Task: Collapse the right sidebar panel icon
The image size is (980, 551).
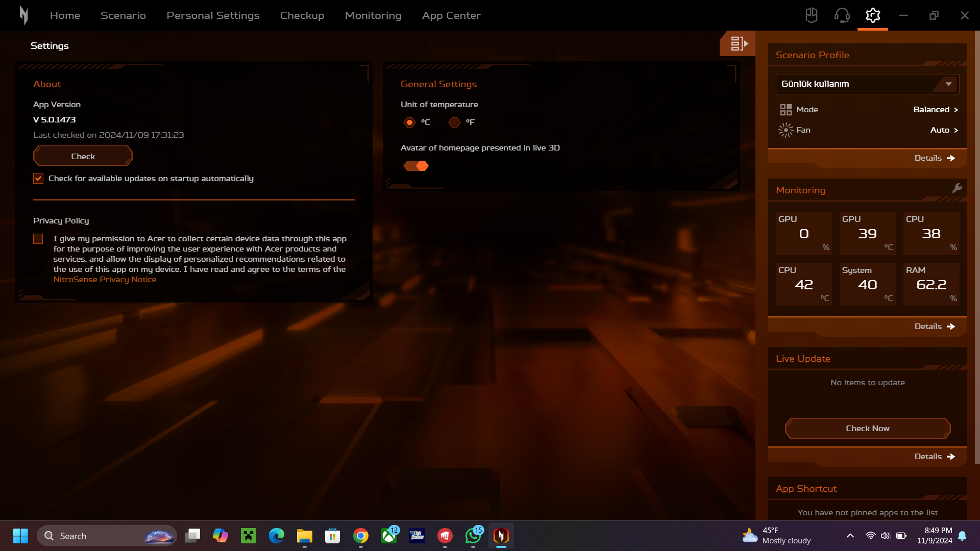Action: (x=738, y=44)
